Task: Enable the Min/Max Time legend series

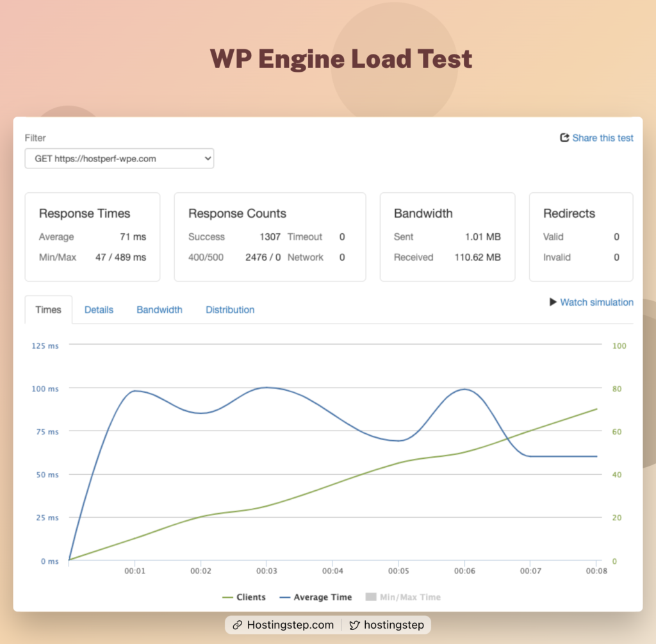Action: [403, 597]
